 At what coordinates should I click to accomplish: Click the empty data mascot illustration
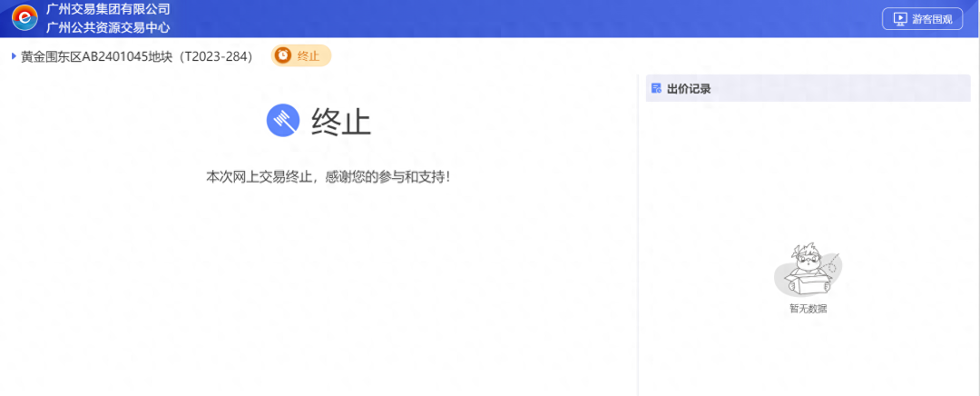[808, 269]
